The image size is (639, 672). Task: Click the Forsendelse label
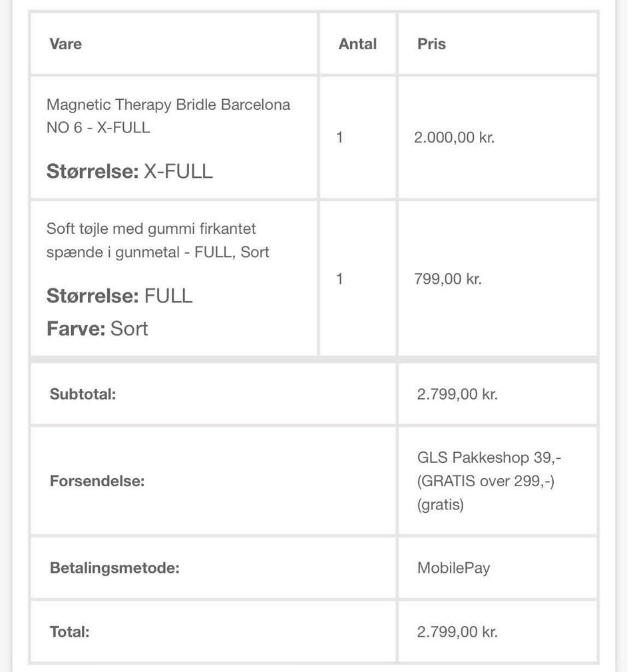coord(97,481)
